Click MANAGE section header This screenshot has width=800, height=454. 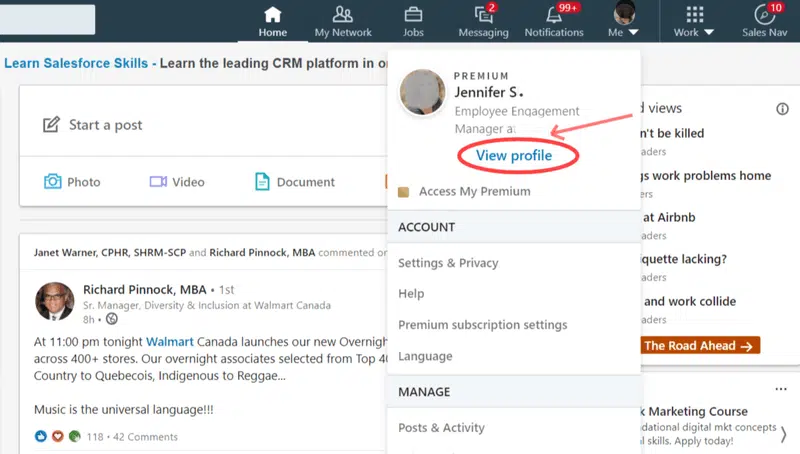(x=424, y=392)
